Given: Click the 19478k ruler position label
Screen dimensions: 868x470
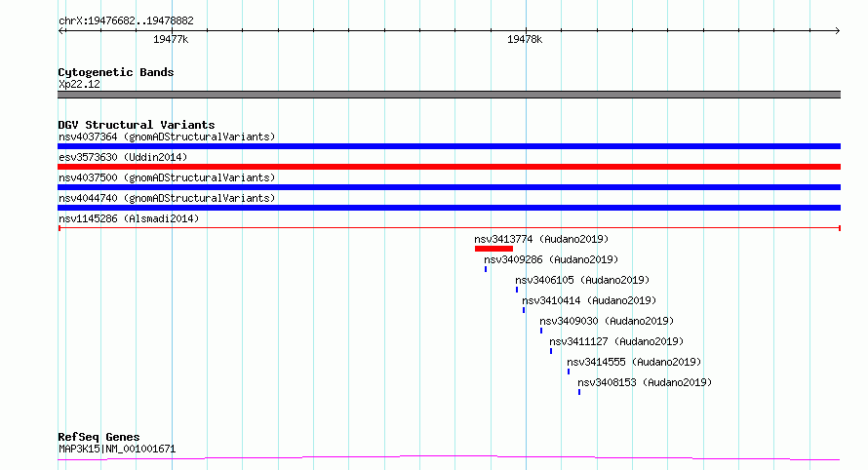Looking at the screenshot, I should (525, 39).
